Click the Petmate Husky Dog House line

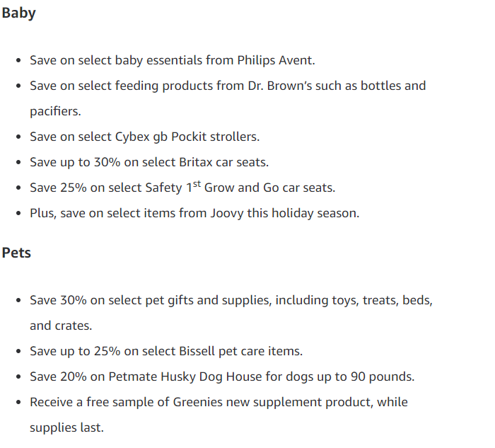pyautogui.click(x=222, y=377)
